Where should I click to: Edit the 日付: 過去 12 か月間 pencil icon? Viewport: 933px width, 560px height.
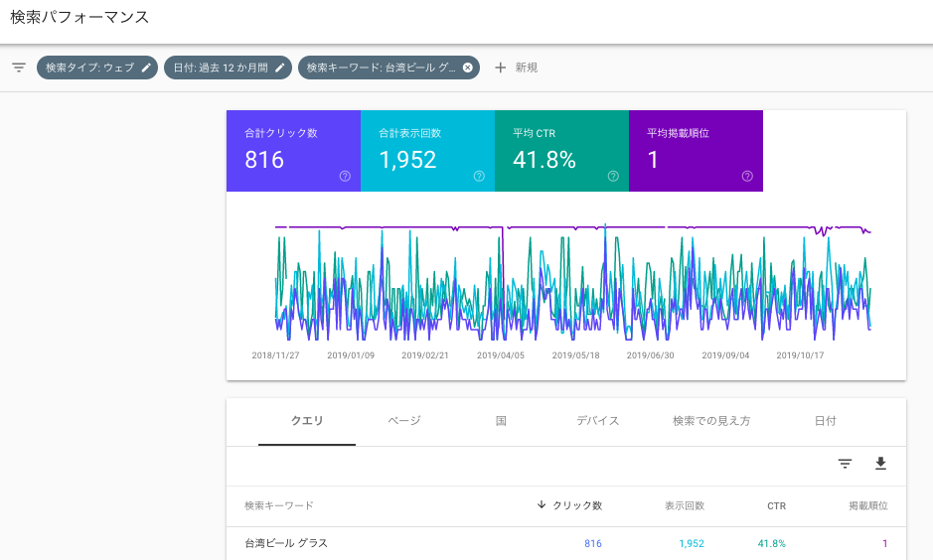click(x=279, y=68)
